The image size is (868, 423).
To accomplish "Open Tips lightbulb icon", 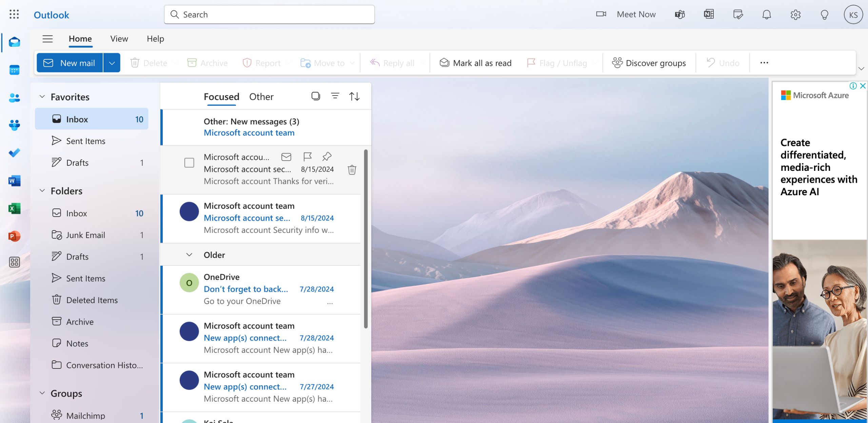I will click(x=824, y=15).
